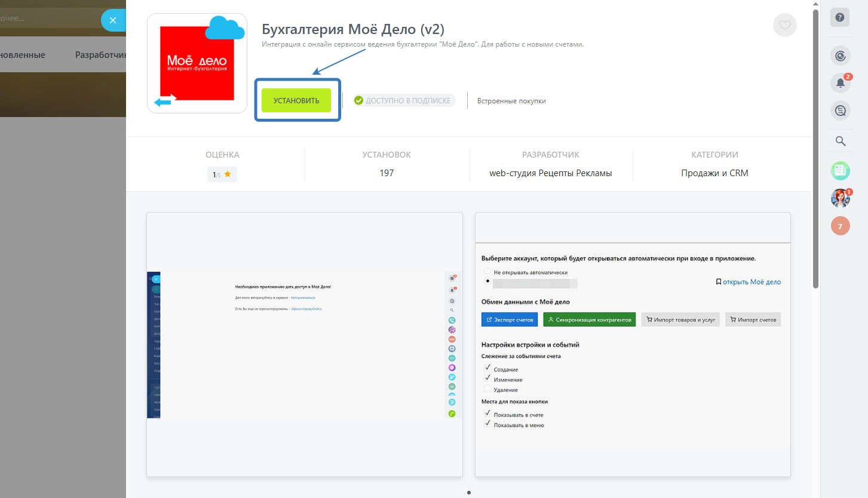Click the ОЦЕНКА heading
The image size is (868, 498).
(222, 155)
